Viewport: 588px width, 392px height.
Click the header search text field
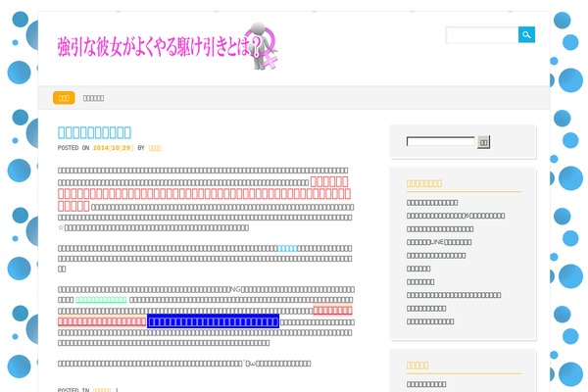482,35
